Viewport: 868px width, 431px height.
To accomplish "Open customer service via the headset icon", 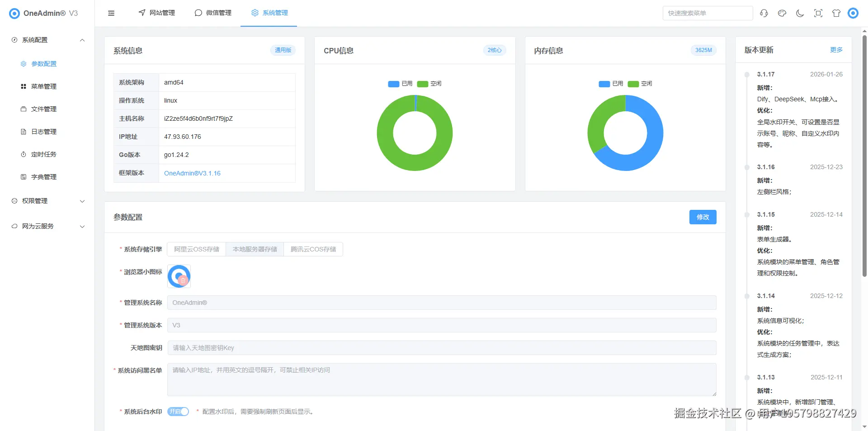I will 764,13.
